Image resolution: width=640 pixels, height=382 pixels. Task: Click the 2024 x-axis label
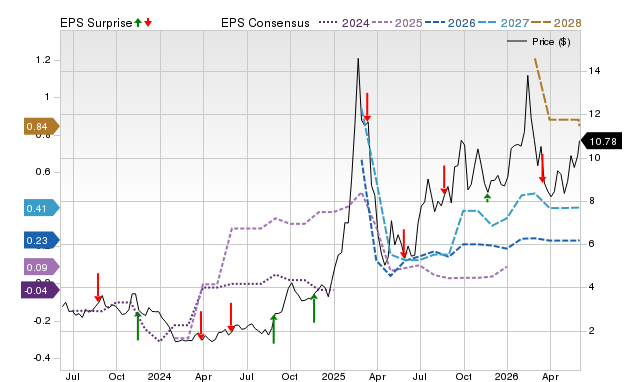(159, 376)
